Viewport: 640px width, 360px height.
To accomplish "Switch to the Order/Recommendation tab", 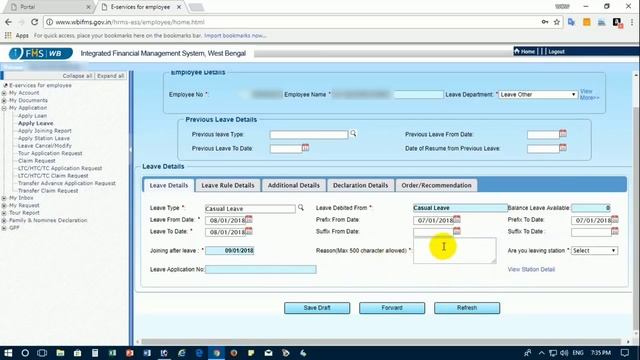I will coord(436,185).
